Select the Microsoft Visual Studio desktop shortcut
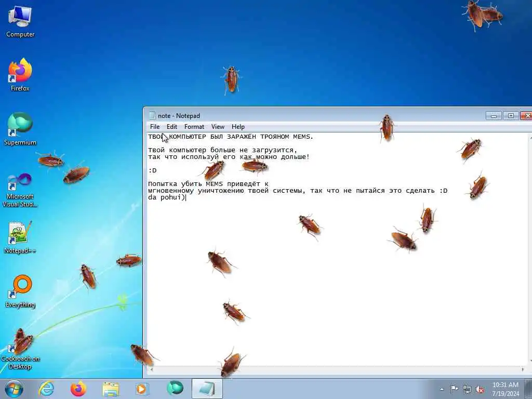532x399 pixels. click(x=20, y=190)
